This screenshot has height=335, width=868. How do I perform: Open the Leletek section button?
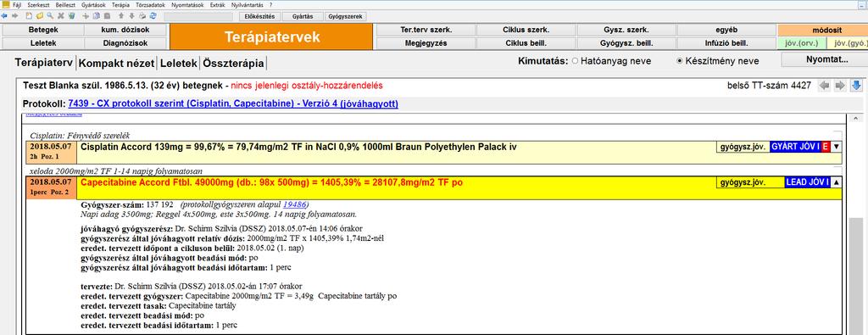click(x=42, y=42)
